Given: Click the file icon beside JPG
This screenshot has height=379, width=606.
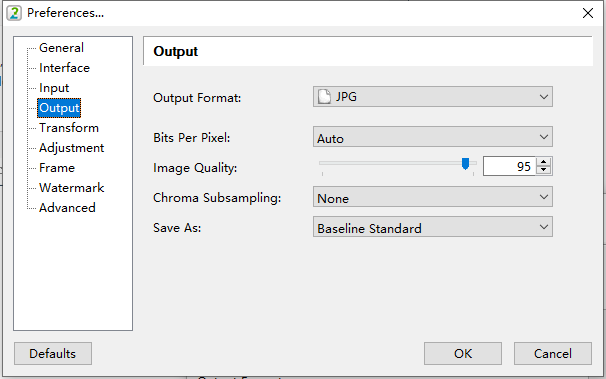Looking at the screenshot, I should pyautogui.click(x=324, y=97).
